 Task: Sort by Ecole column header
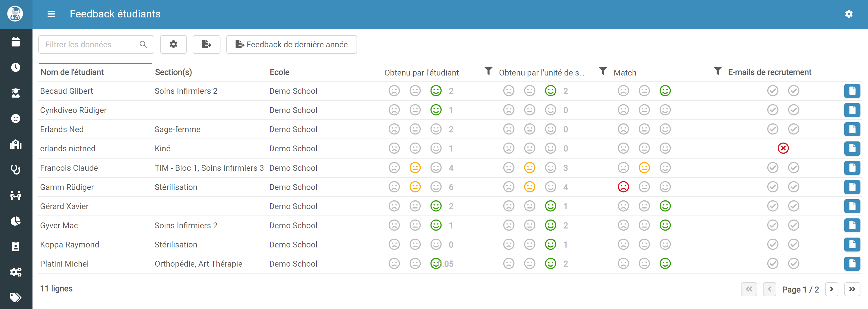coord(279,72)
